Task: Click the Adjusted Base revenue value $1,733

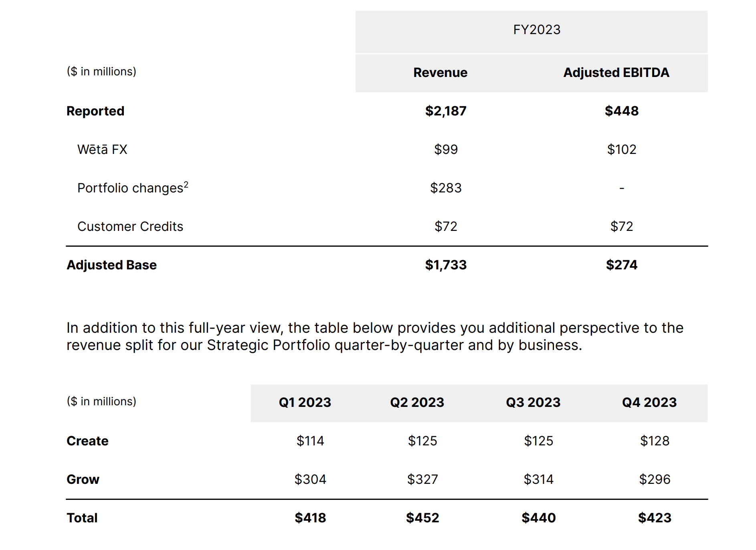Action: coord(446,265)
